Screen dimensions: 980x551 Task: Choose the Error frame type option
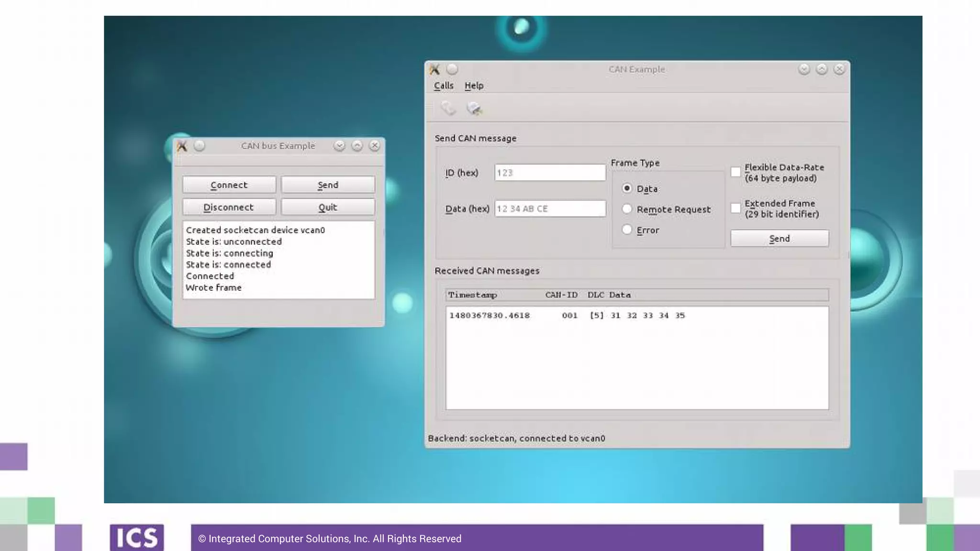pyautogui.click(x=627, y=230)
